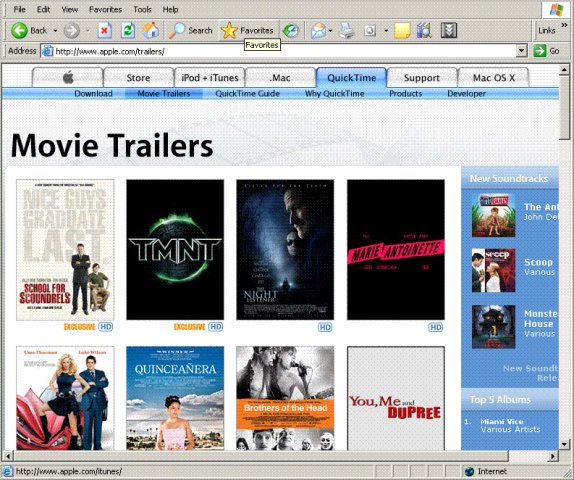Open the TMNT trailer poster
Screen dimensions: 574x480
click(x=175, y=250)
